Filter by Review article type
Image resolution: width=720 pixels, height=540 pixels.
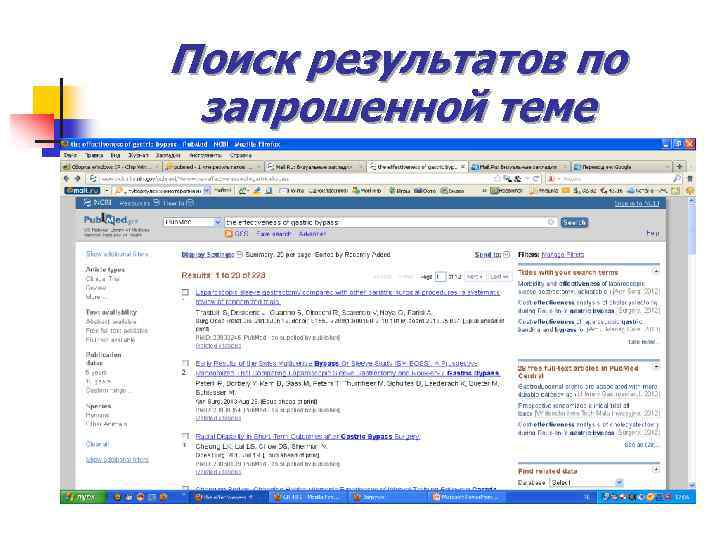[96, 287]
